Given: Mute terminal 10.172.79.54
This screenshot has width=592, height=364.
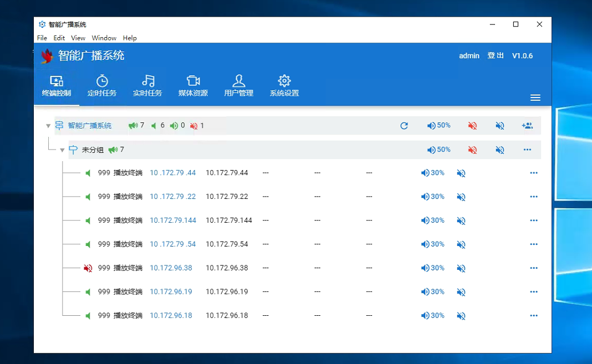Looking at the screenshot, I should 461,244.
